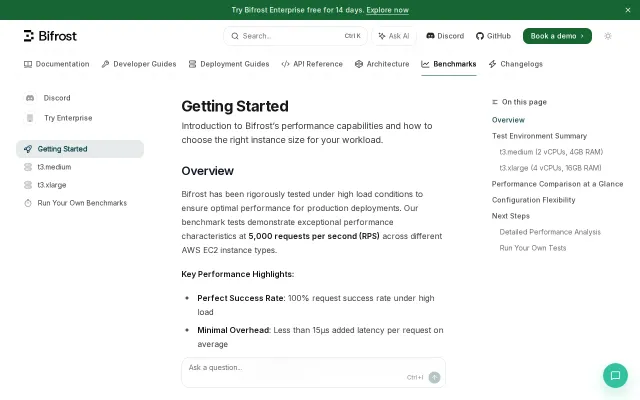Jump to Next Steps section
This screenshot has width=640, height=400.
click(511, 216)
